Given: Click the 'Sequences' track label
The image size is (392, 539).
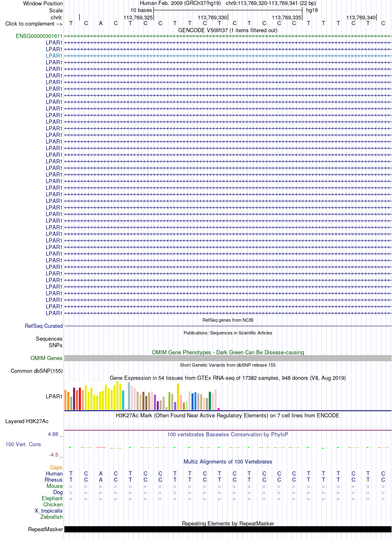Looking at the screenshot, I should click(x=49, y=339).
